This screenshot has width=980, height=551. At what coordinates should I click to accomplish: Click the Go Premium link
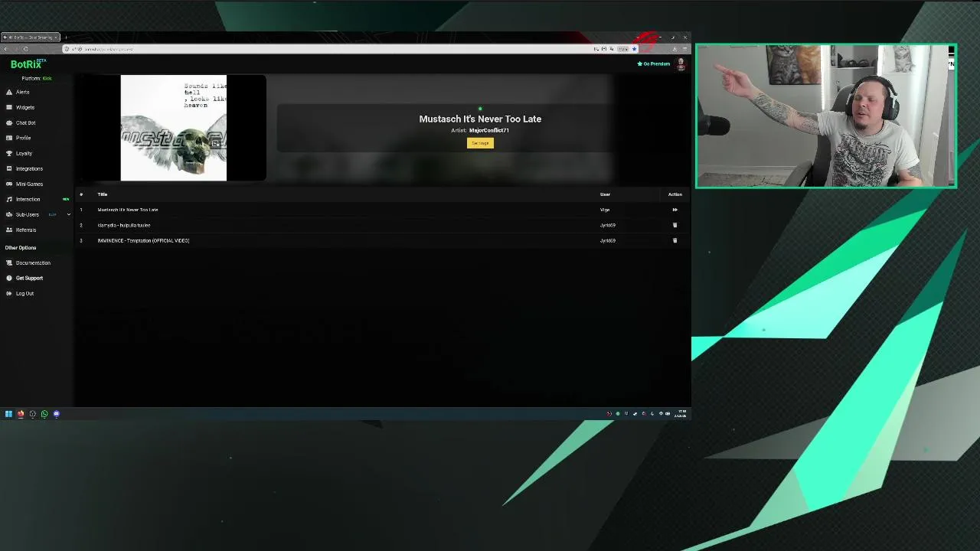[654, 64]
